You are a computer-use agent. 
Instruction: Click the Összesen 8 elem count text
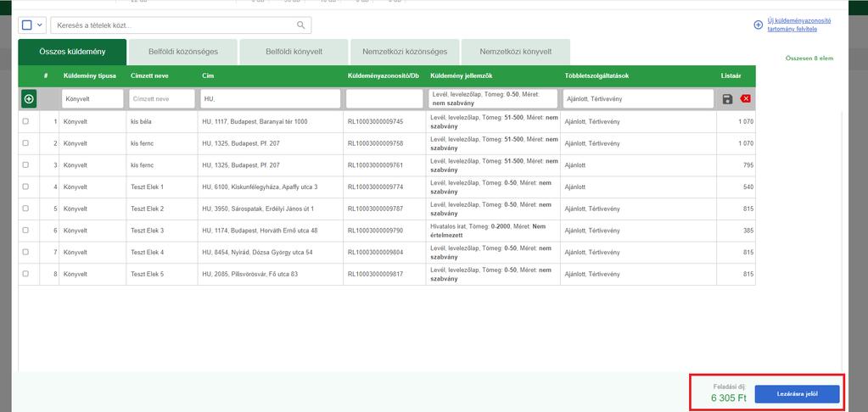[x=809, y=58]
